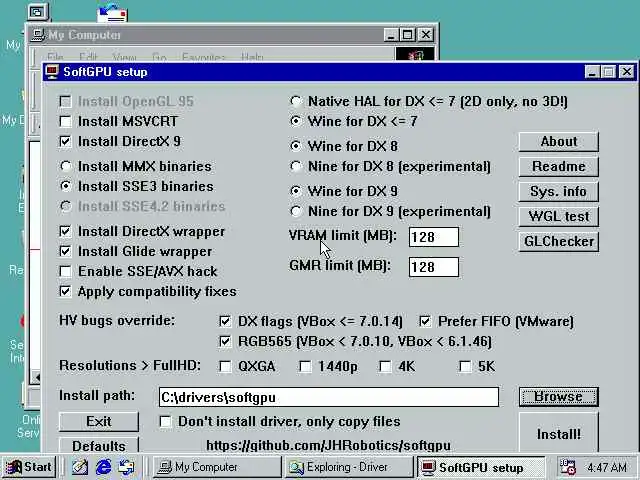Click the mail desktop icon at top
This screenshot has width=640, height=480.
click(x=112, y=13)
